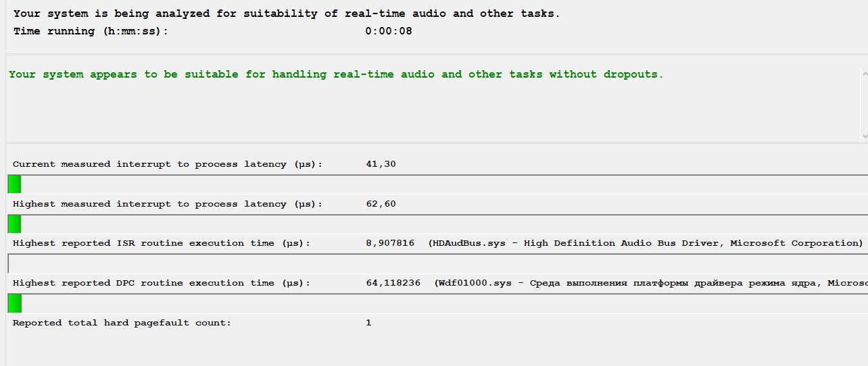Click the empty ISR execution time bar

pyautogui.click(x=433, y=263)
